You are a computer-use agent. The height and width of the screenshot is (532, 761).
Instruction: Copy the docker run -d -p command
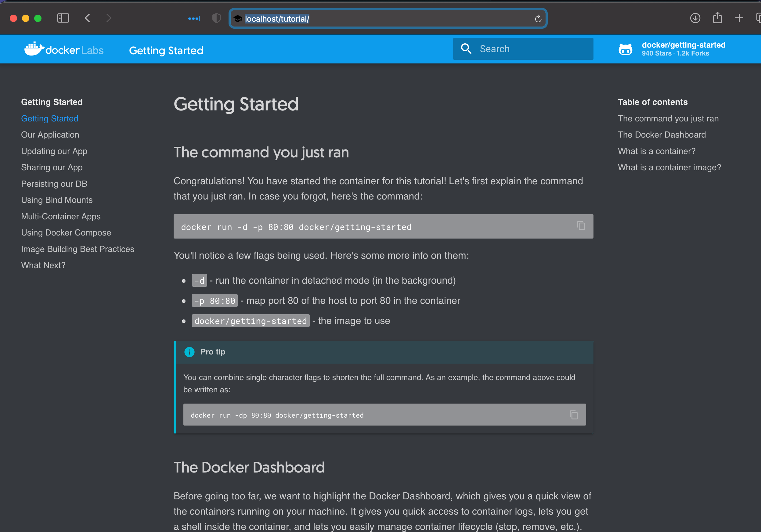point(581,226)
